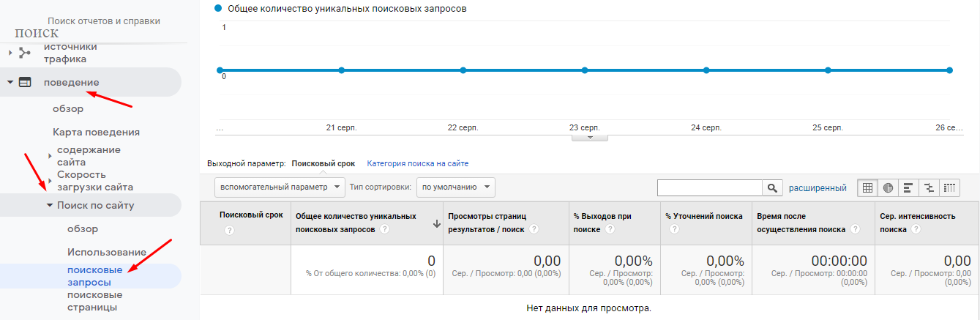The width and height of the screenshot is (980, 320).
Task: Open the 'вспомогательный параметр' dropdown
Action: point(279,187)
